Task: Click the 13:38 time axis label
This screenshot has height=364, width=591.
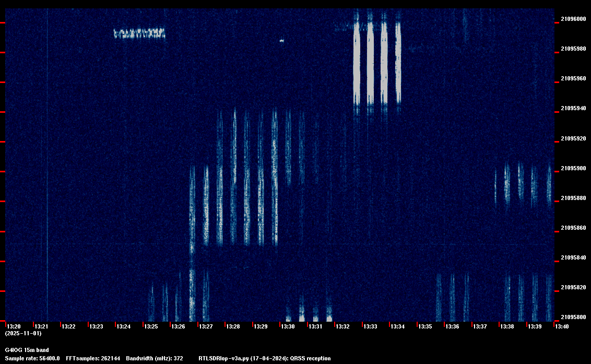Action: tap(507, 326)
